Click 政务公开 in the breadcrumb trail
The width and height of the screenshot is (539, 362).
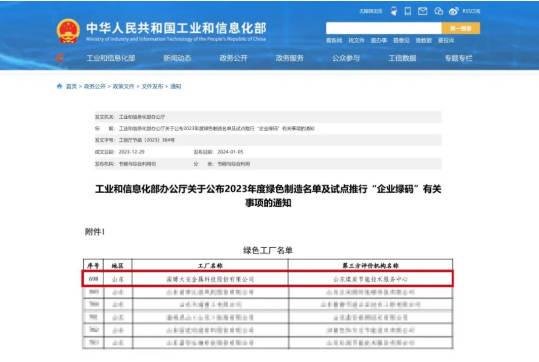coord(95,86)
